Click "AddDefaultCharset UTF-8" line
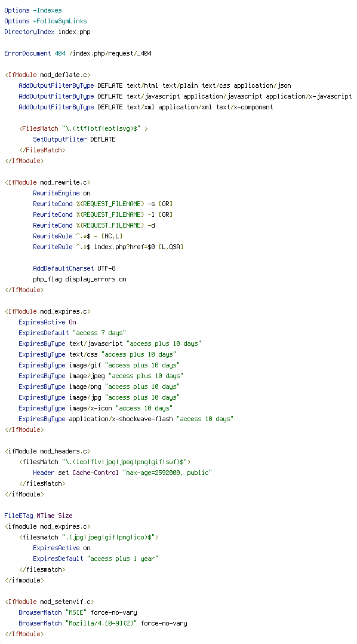The height and width of the screenshot is (644, 357). 74,268
